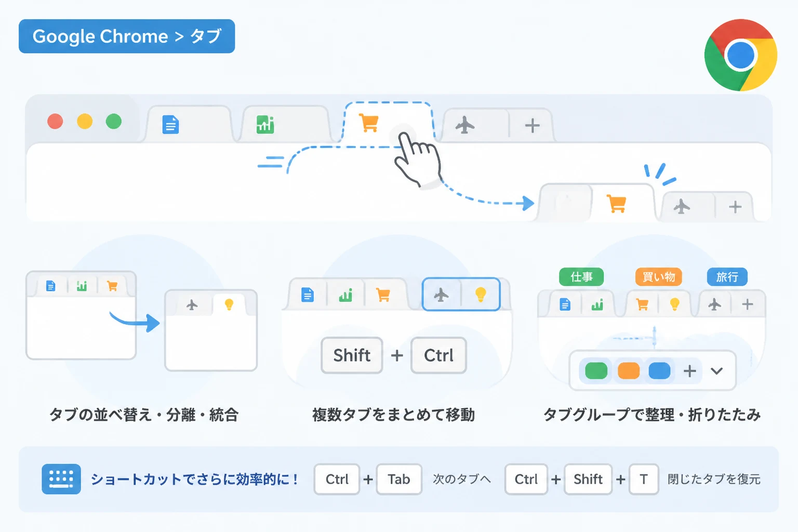Image resolution: width=798 pixels, height=532 pixels.
Task: Click the chart icon in the small source window
Action: [82, 286]
